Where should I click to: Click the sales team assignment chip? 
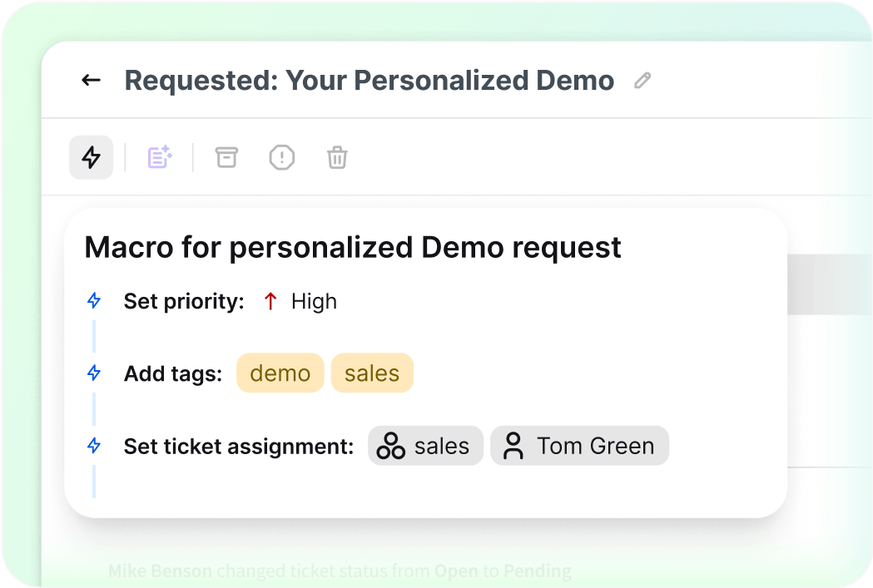(x=425, y=446)
